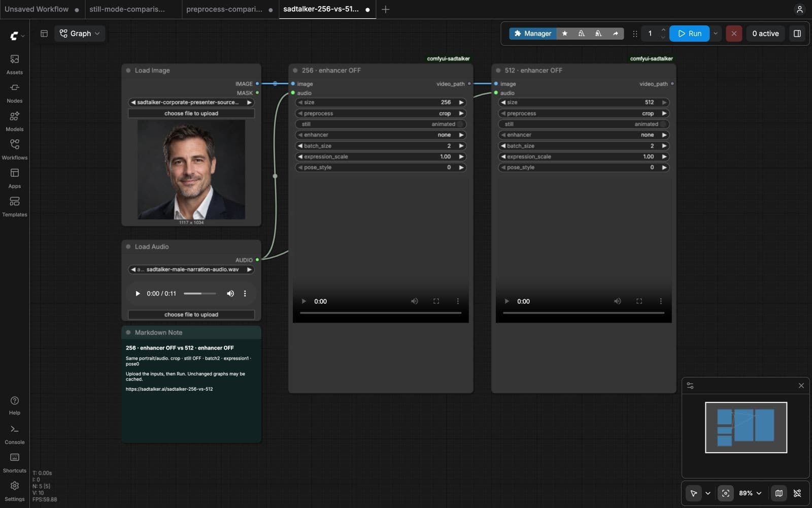812x508 pixels.
Task: Open the Console panel
Action: [x=14, y=435]
